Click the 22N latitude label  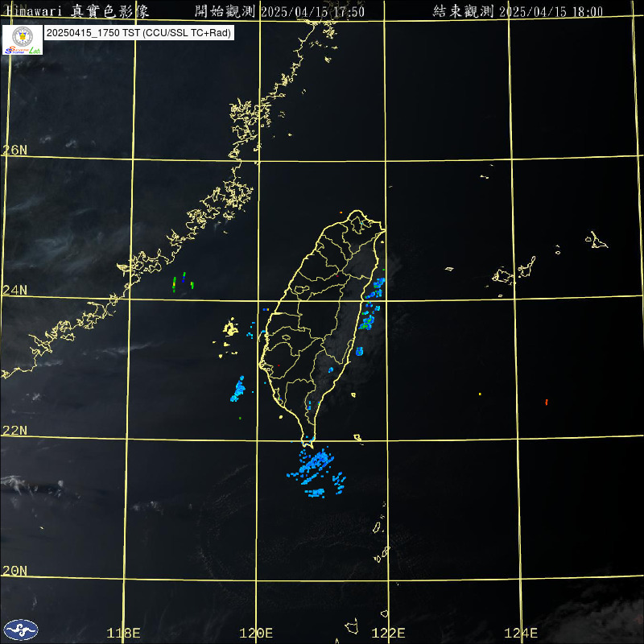point(14,430)
